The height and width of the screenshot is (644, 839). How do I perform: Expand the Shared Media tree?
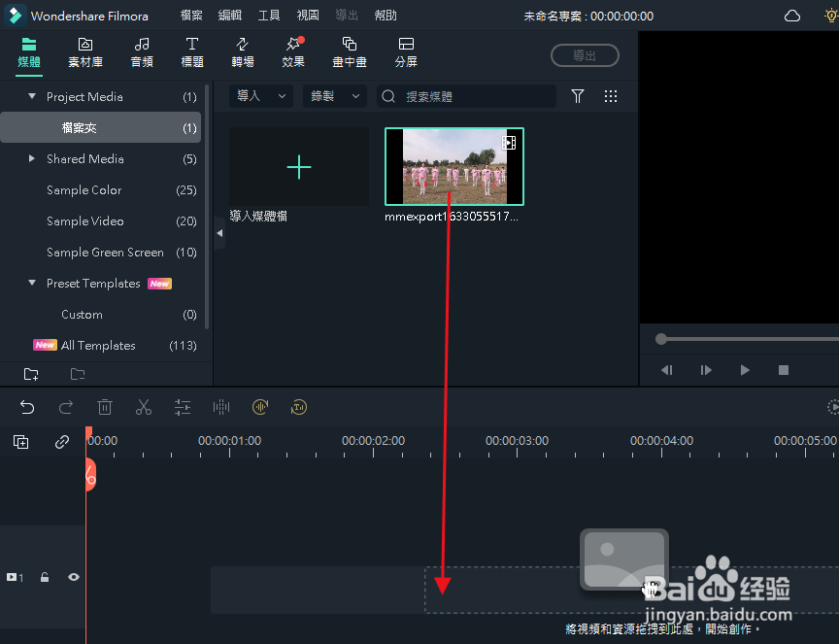[32, 158]
